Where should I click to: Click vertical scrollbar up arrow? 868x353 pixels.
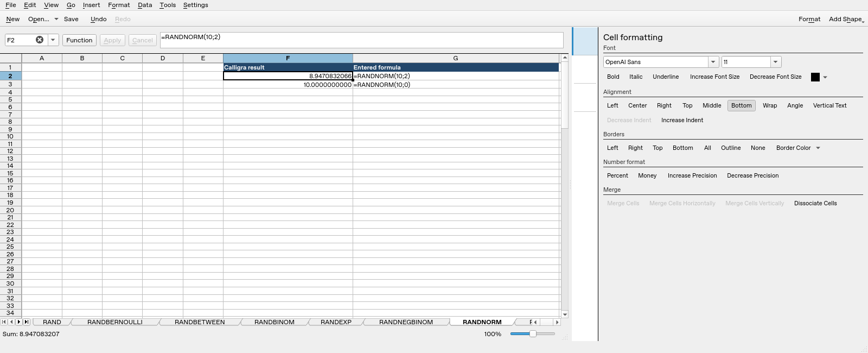point(565,58)
